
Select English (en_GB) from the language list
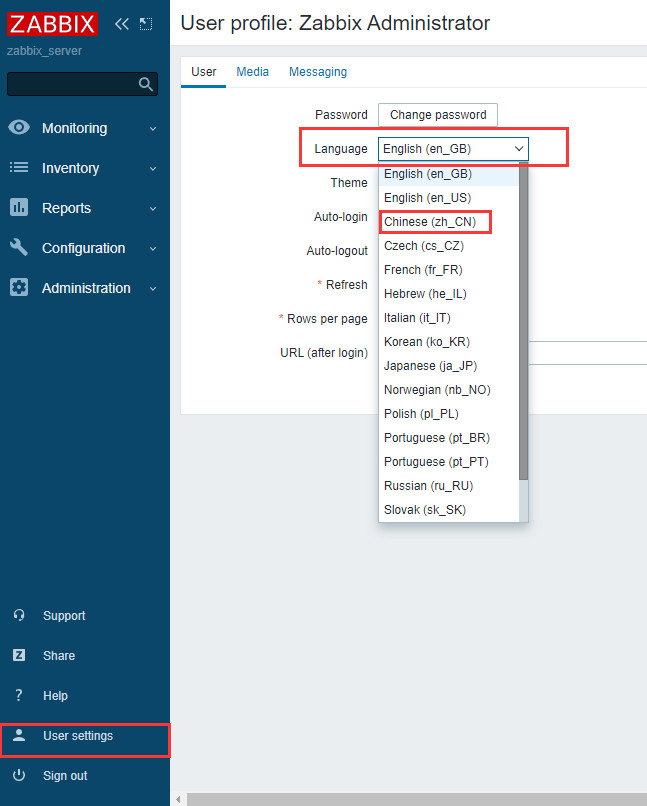point(449,174)
